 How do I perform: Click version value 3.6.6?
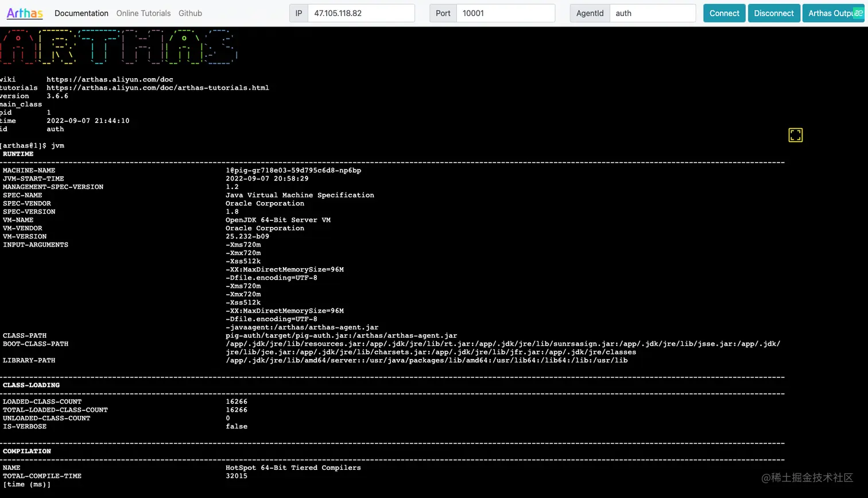pos(57,96)
